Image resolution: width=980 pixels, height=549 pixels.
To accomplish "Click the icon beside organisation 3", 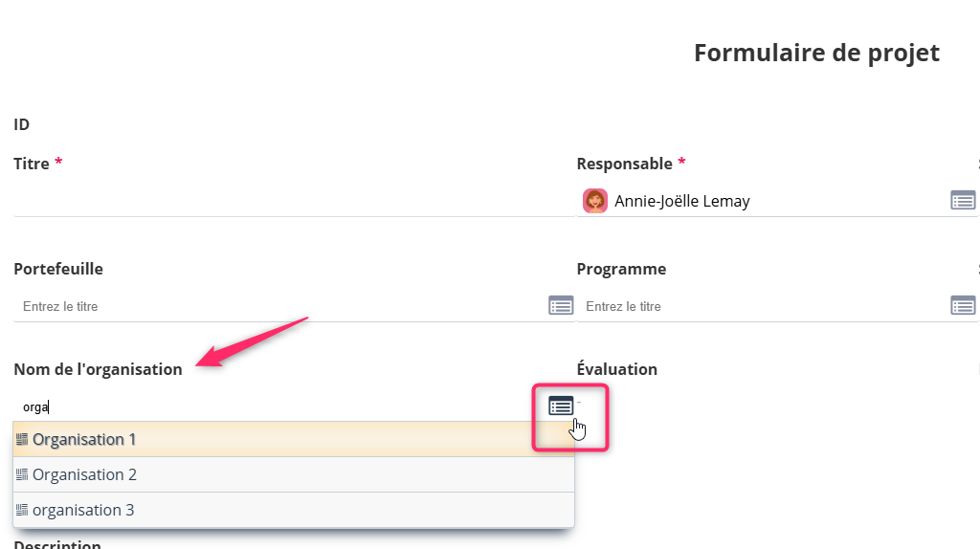I will (22, 510).
